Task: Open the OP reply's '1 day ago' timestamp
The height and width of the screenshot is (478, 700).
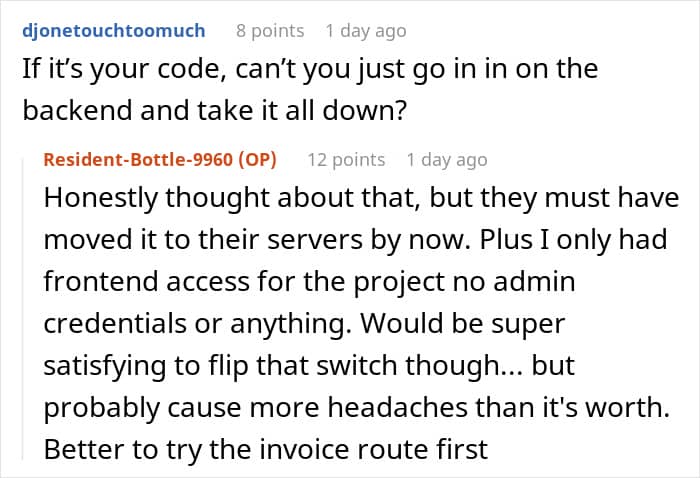Action: coord(446,159)
